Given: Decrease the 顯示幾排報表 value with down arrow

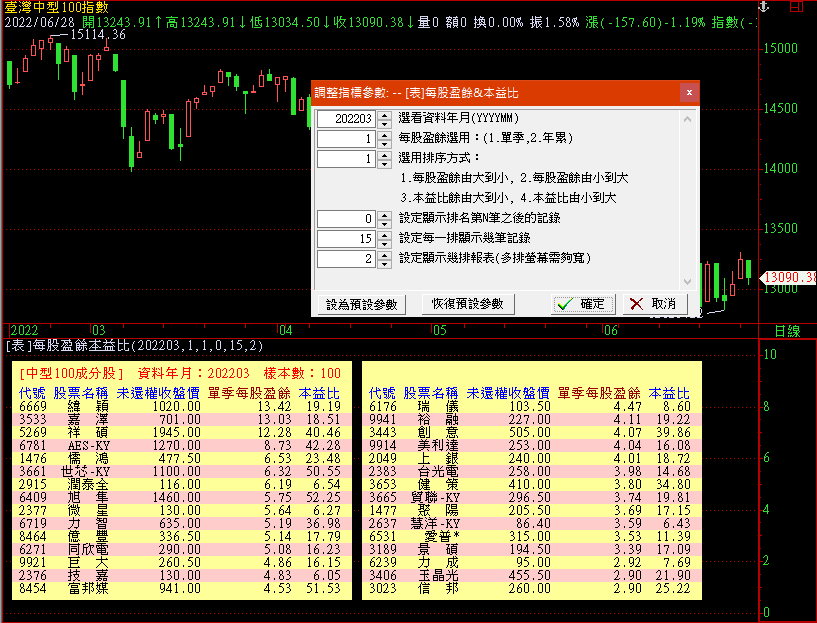Looking at the screenshot, I should pos(385,263).
